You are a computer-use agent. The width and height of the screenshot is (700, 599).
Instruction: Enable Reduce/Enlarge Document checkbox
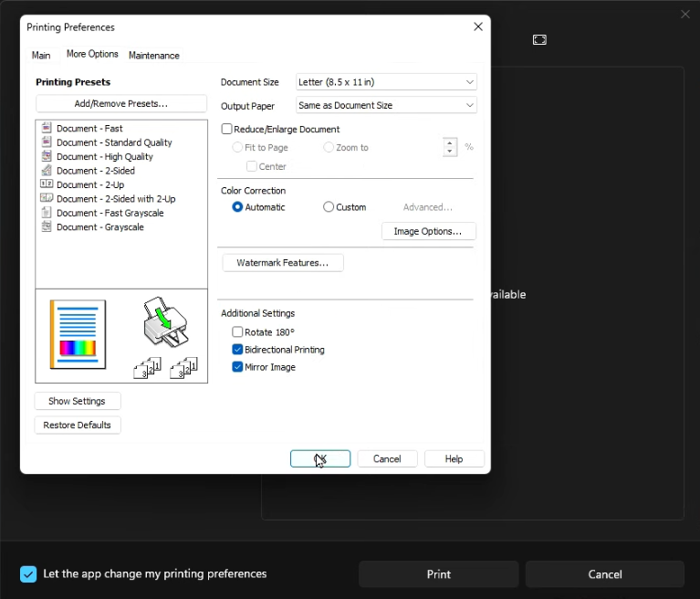tap(226, 129)
